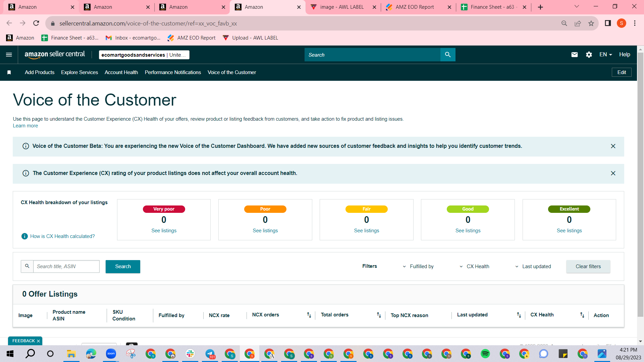Click the FEEDBACK button

click(x=23, y=341)
